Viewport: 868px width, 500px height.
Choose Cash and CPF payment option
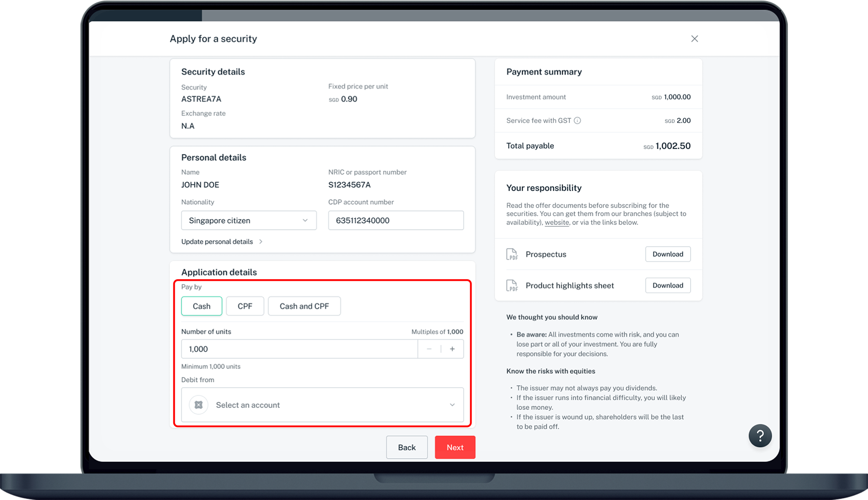point(304,306)
